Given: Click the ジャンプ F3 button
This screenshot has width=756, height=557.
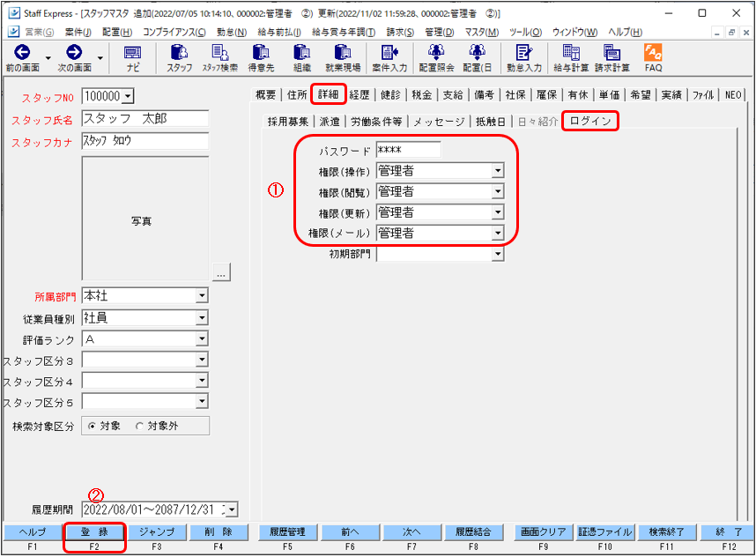Looking at the screenshot, I should (156, 532).
